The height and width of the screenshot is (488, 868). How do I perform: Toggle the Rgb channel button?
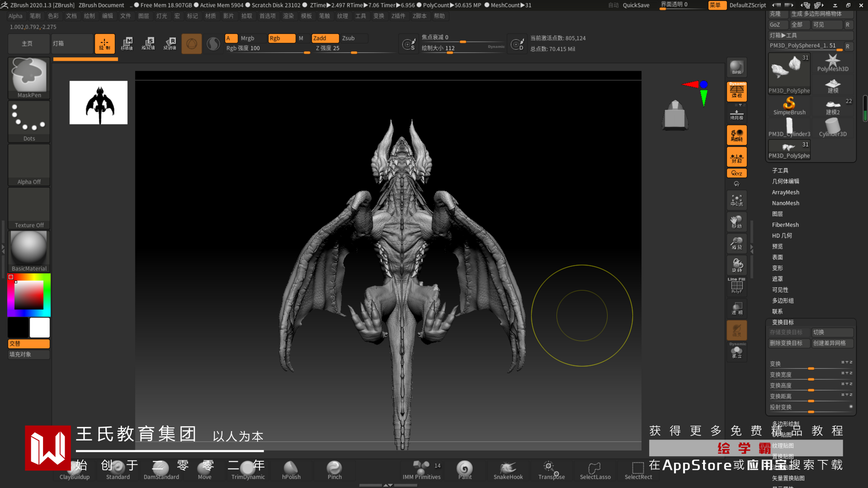281,38
